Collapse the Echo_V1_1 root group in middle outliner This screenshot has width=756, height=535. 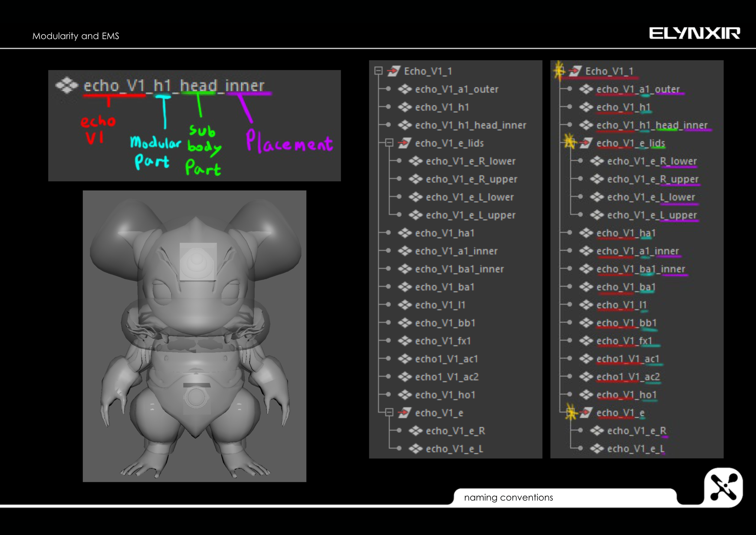pyautogui.click(x=378, y=71)
